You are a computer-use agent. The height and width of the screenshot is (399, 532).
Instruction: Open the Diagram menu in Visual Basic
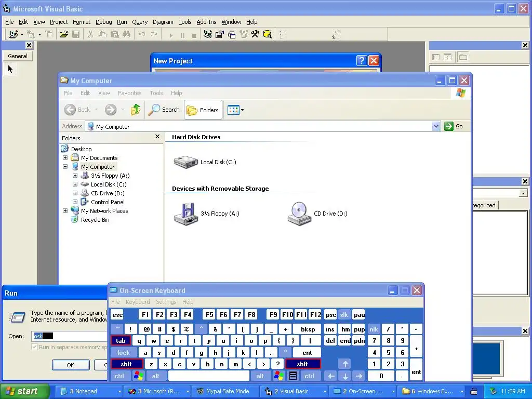pyautogui.click(x=163, y=22)
